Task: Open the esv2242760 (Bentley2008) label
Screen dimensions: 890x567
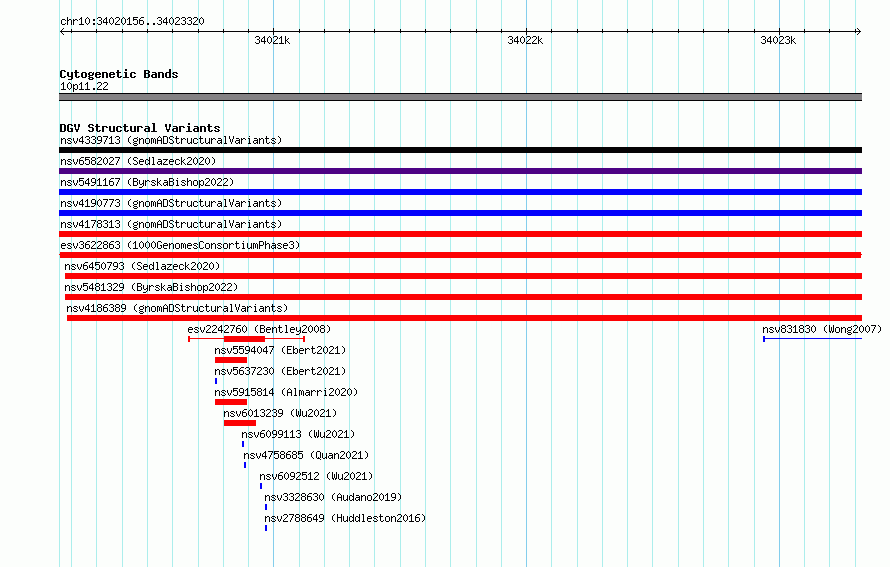Action: coord(259,329)
